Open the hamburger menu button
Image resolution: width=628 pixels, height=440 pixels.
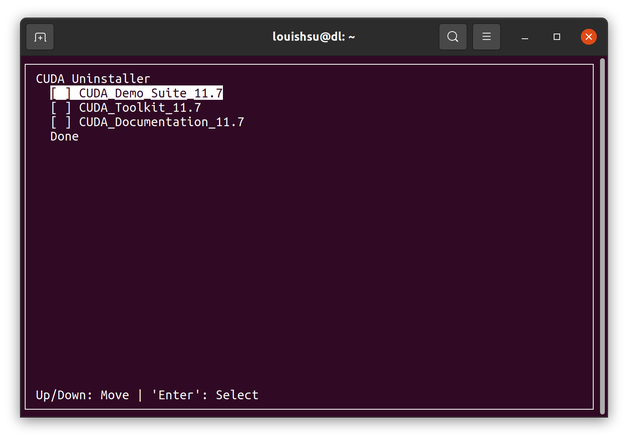point(486,37)
